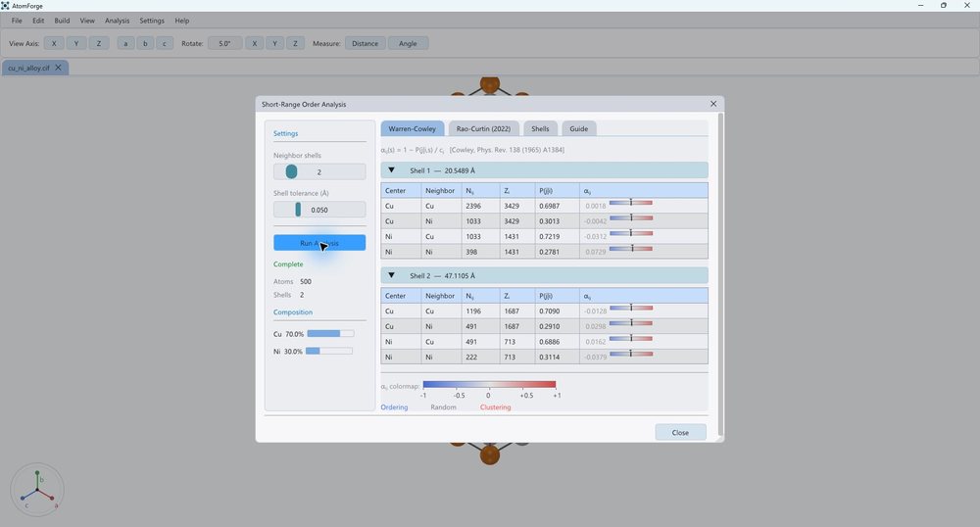980x527 pixels.
Task: Rotate about Y axis button
Action: point(275,44)
